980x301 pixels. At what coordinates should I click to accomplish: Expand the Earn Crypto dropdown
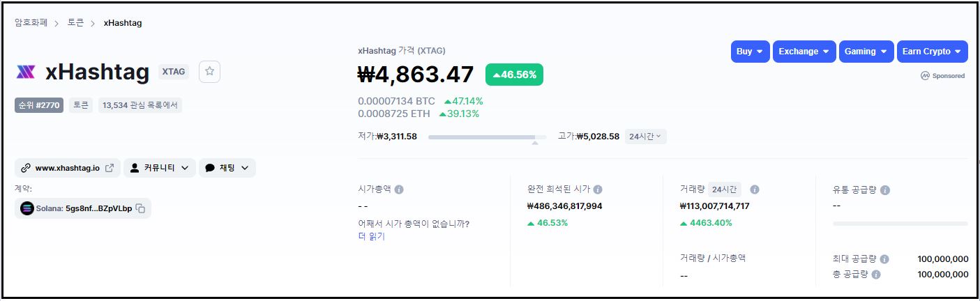(x=932, y=52)
